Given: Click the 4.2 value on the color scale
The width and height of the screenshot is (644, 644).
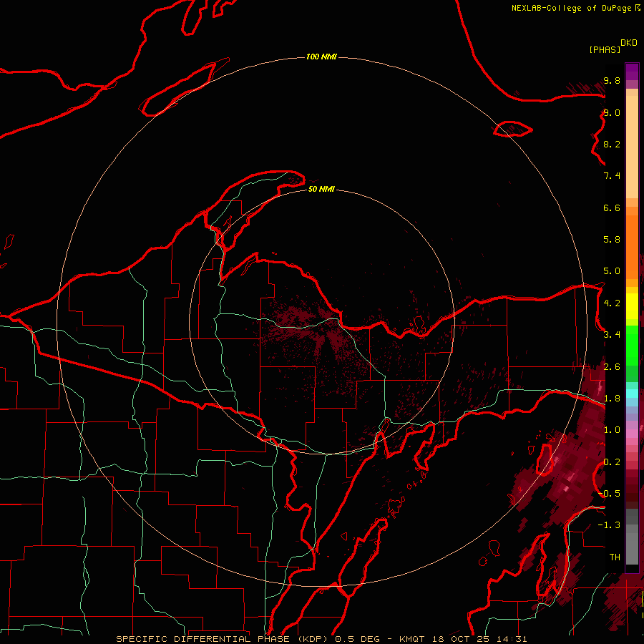Looking at the screenshot, I should click(612, 303).
